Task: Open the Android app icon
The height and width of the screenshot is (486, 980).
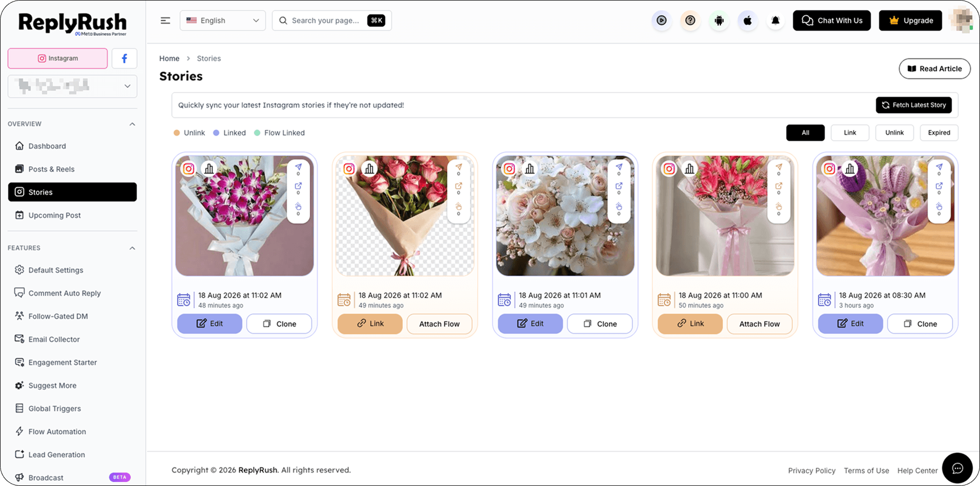Action: [719, 21]
